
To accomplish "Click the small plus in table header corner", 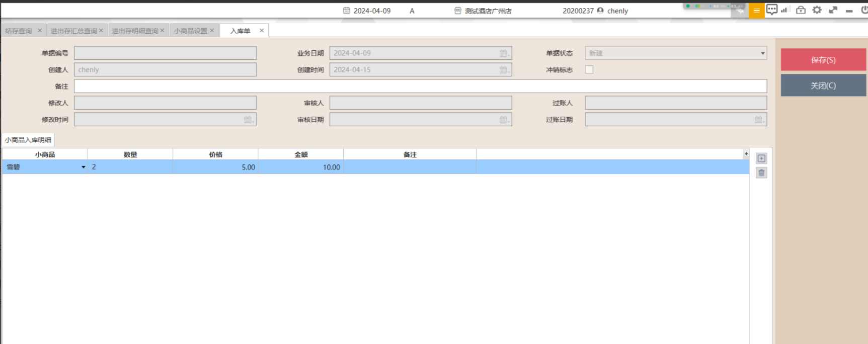I will click(x=746, y=154).
